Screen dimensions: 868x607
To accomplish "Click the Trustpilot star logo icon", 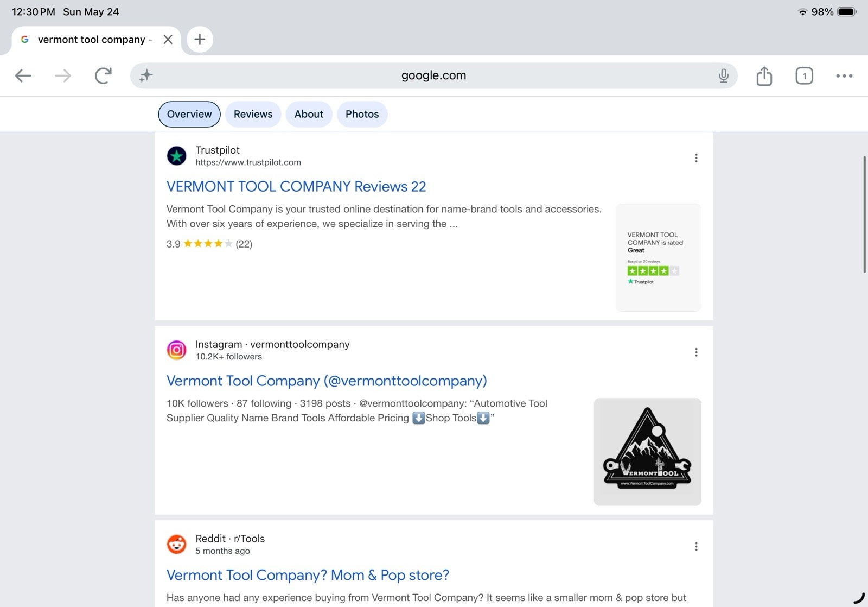I will pos(176,156).
